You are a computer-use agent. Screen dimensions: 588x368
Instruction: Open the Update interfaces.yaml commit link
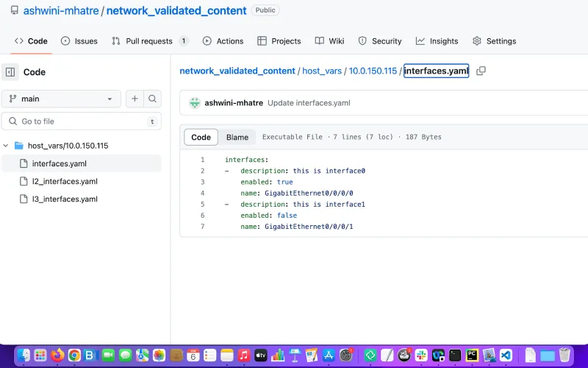309,103
